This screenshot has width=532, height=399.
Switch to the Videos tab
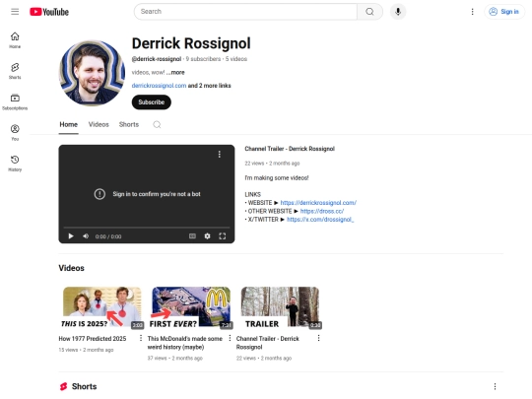99,124
